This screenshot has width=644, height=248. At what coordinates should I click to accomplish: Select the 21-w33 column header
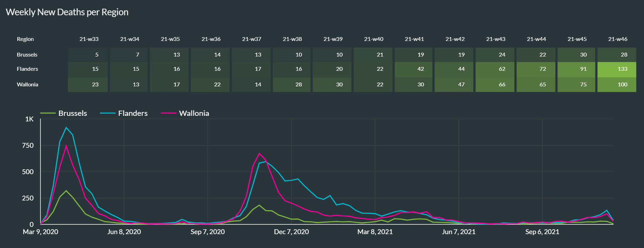[x=89, y=39]
